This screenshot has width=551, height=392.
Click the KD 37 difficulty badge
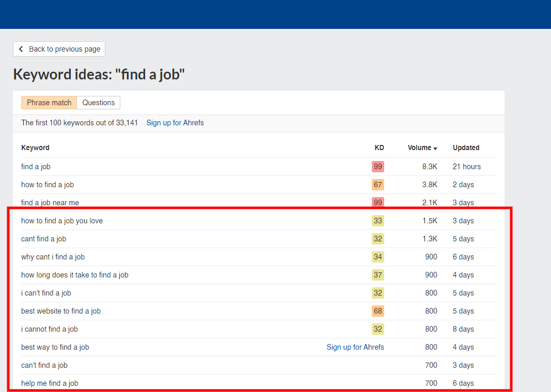[x=378, y=275]
